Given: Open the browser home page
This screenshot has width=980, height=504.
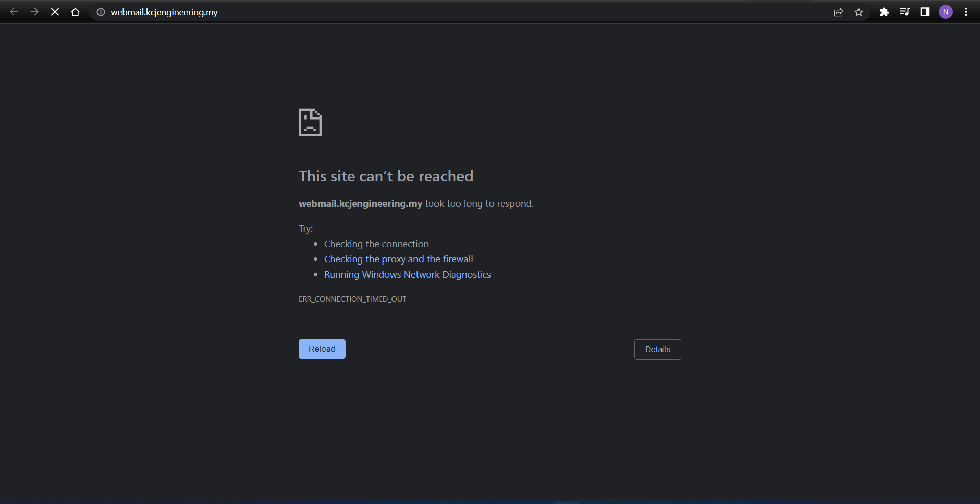Looking at the screenshot, I should tap(75, 12).
